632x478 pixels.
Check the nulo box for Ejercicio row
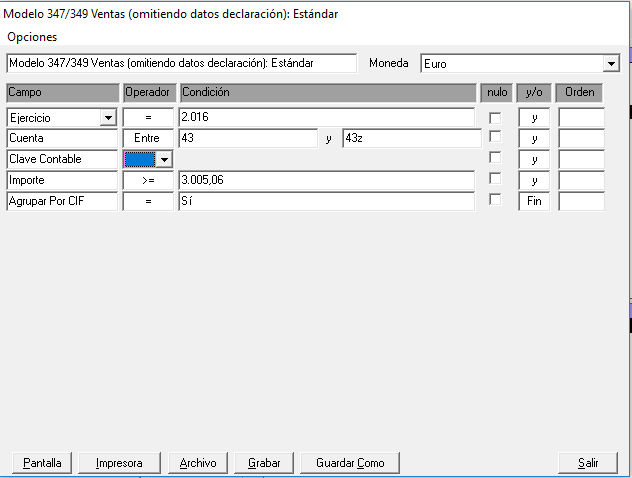(x=495, y=118)
